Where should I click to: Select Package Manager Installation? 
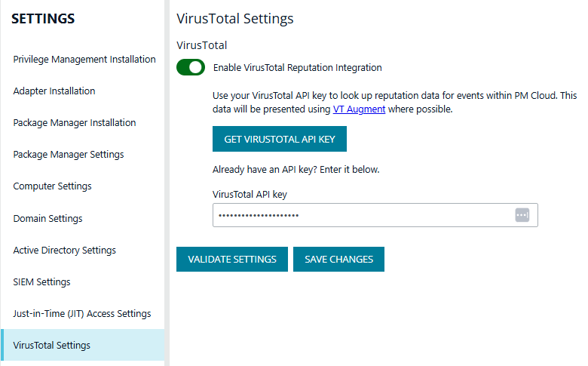[74, 123]
